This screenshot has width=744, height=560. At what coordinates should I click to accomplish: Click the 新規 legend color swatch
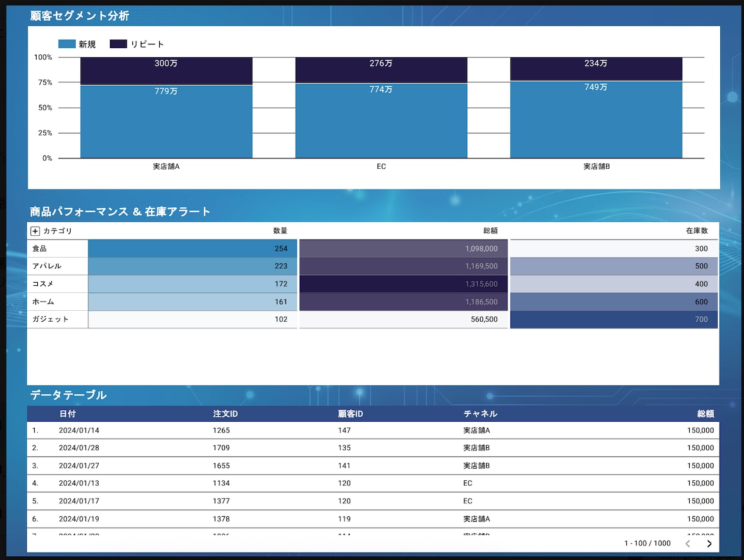point(66,44)
